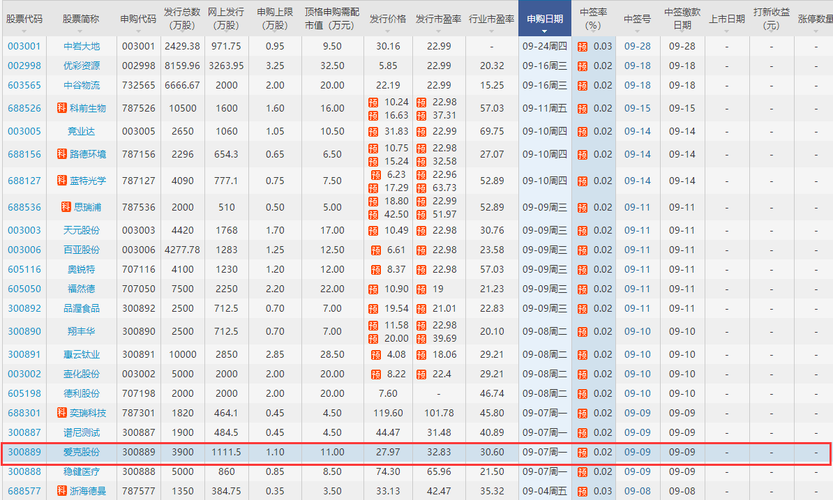The image size is (833, 500).
Task: Sort by the 发行价格 column header
Action: (388, 19)
